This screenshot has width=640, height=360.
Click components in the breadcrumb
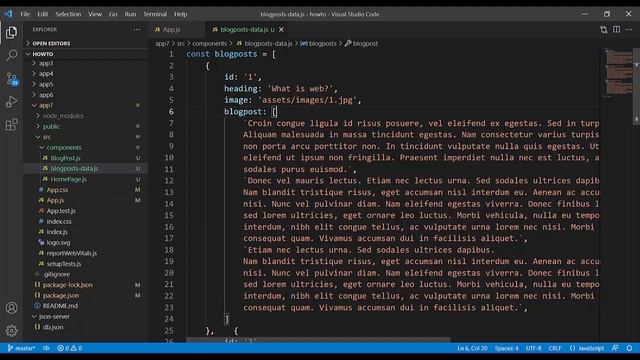click(209, 43)
